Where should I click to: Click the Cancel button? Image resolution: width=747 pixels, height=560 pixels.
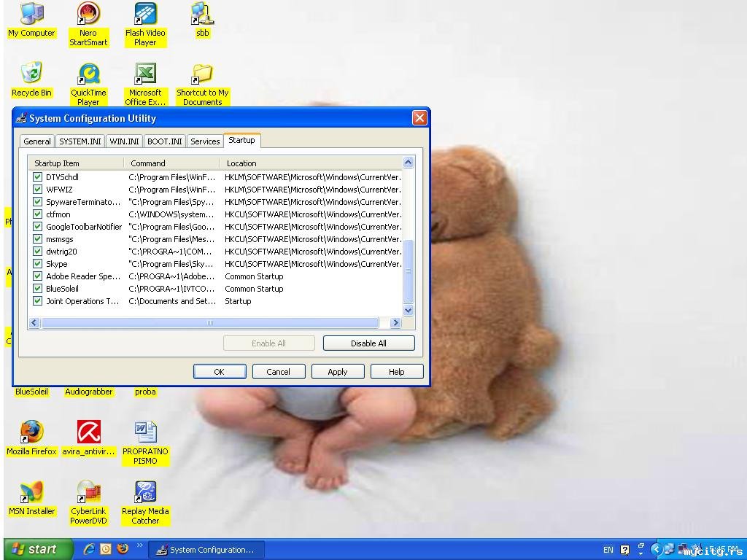pyautogui.click(x=278, y=372)
